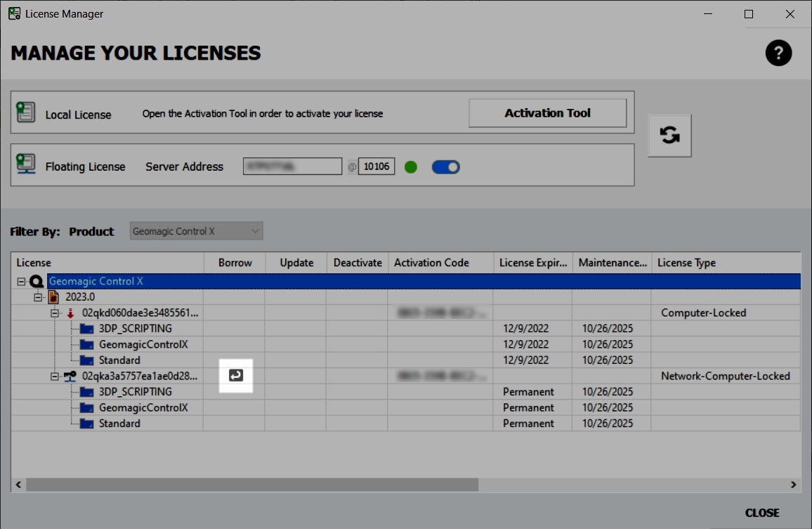Click the CLOSE button
Image resolution: width=812 pixels, height=529 pixels.
point(762,512)
